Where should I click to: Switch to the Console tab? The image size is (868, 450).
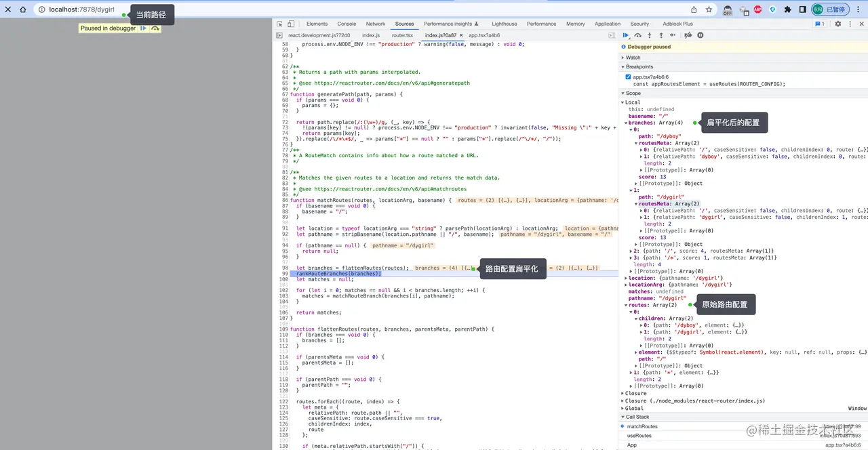pyautogui.click(x=347, y=24)
